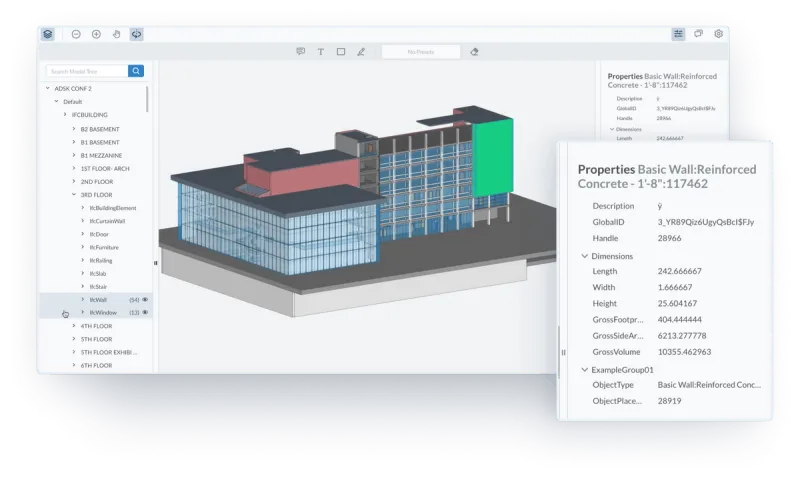Screen dimensions: 800x477
Task: Open the views icon in top right
Action: pyautogui.click(x=698, y=34)
